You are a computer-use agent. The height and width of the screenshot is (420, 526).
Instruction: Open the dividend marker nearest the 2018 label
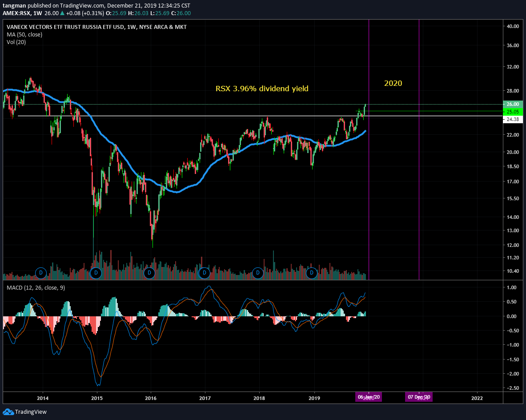click(x=257, y=273)
